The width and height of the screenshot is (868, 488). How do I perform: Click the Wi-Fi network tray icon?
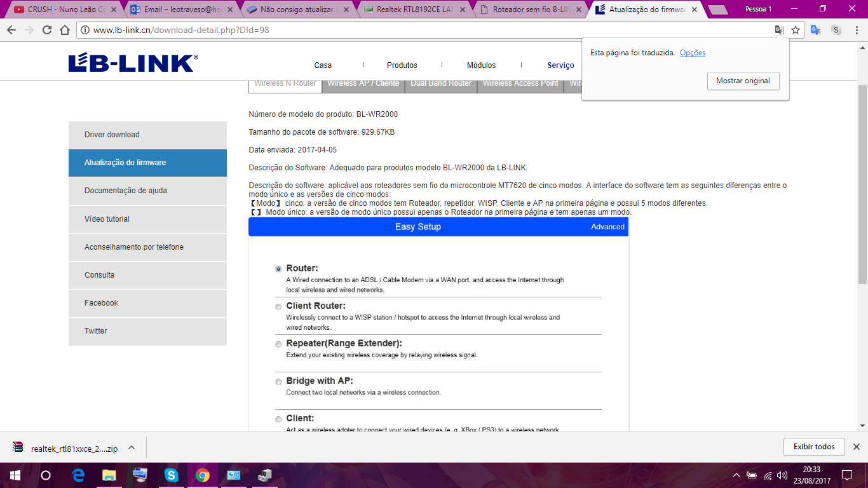[768, 475]
